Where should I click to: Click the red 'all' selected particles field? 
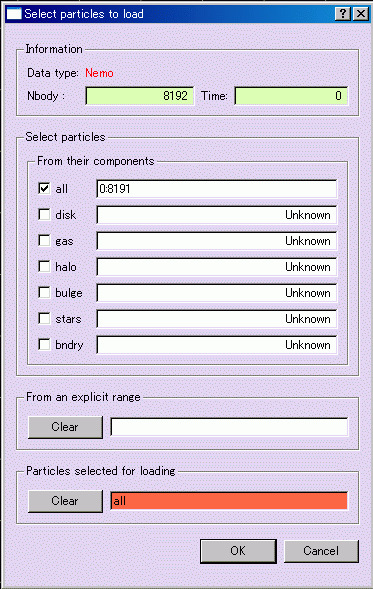coord(229,501)
